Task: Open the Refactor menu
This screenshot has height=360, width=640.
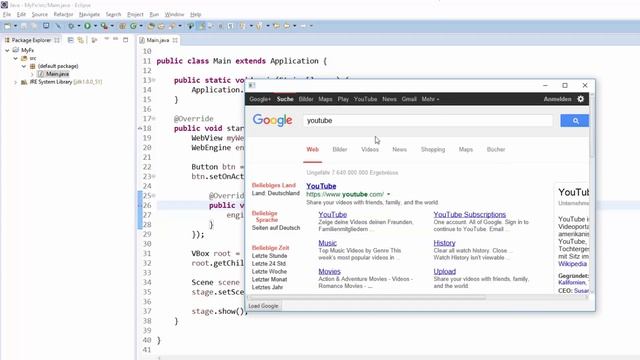Action: click(63, 14)
